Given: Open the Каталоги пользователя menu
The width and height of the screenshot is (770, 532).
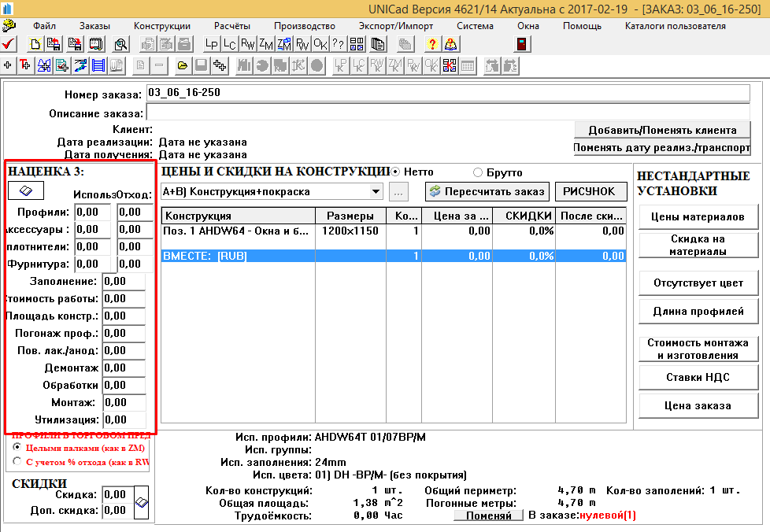Looking at the screenshot, I should coord(676,26).
